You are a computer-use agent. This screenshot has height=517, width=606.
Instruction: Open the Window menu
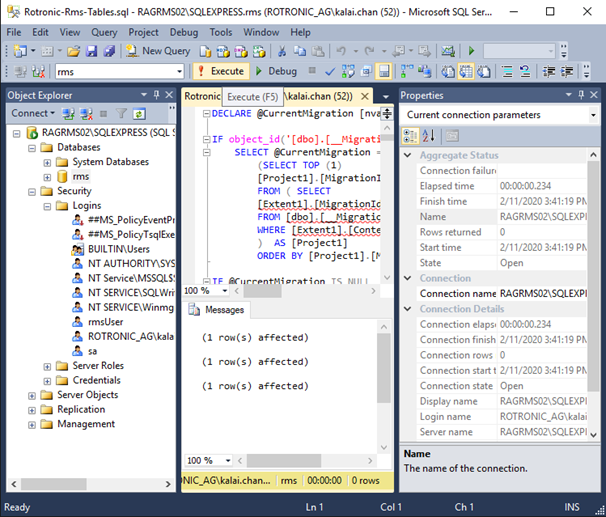[261, 32]
